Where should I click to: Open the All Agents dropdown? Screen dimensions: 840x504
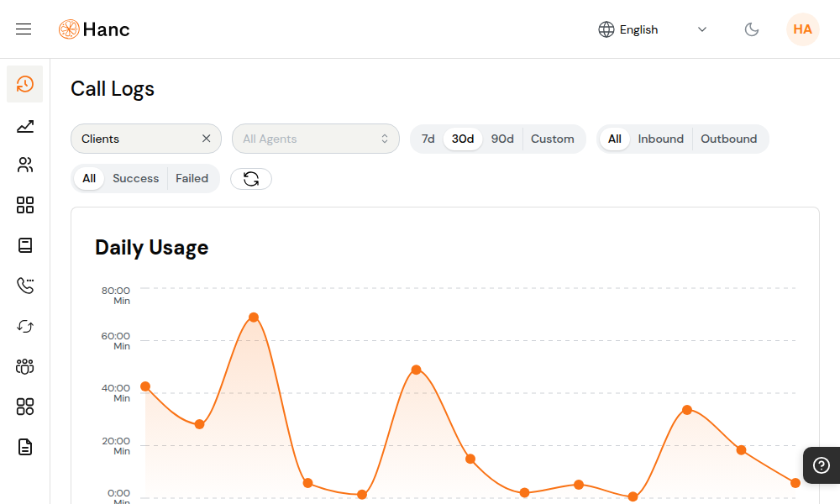tap(315, 139)
